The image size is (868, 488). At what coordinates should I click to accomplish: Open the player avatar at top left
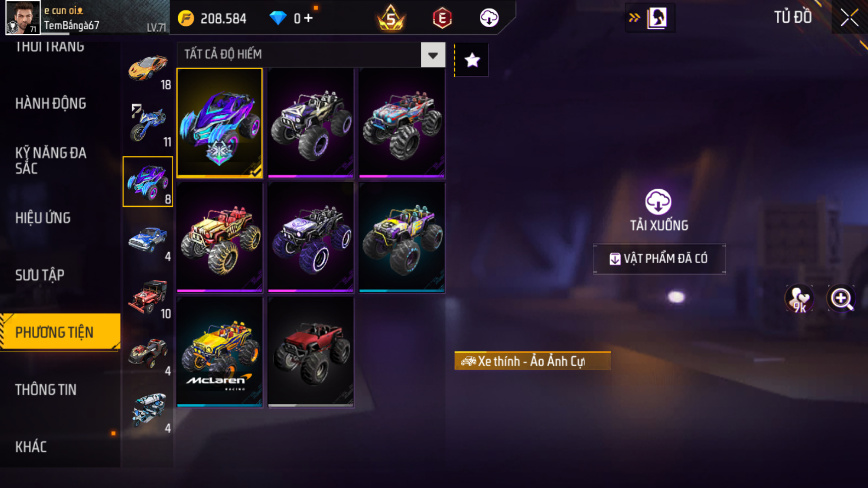pos(23,17)
